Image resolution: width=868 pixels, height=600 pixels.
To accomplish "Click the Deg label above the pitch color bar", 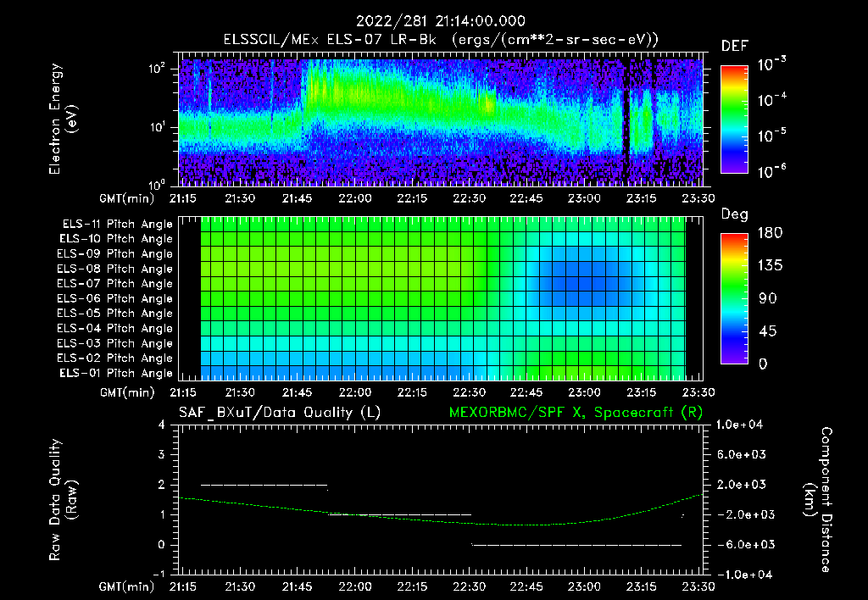I will point(735,214).
